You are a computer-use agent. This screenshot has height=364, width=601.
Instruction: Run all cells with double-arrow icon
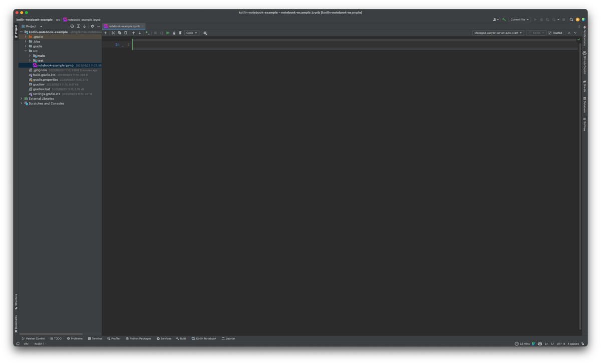(168, 33)
